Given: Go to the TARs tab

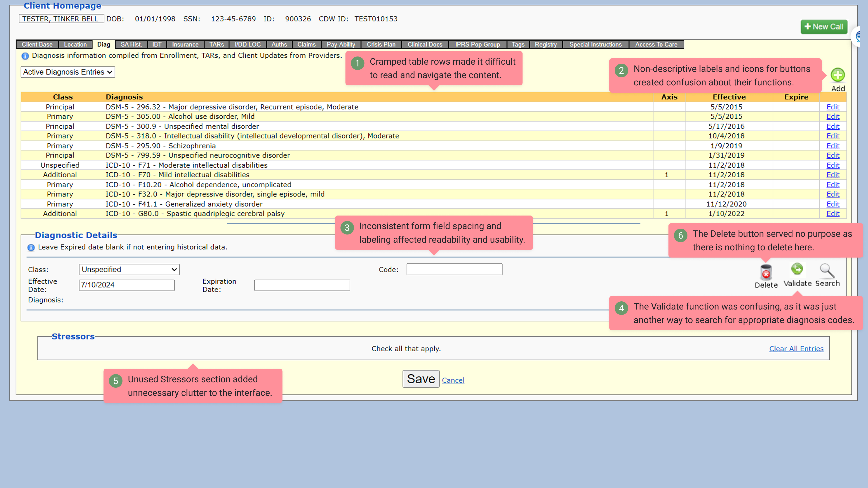Looking at the screenshot, I should coord(216,45).
